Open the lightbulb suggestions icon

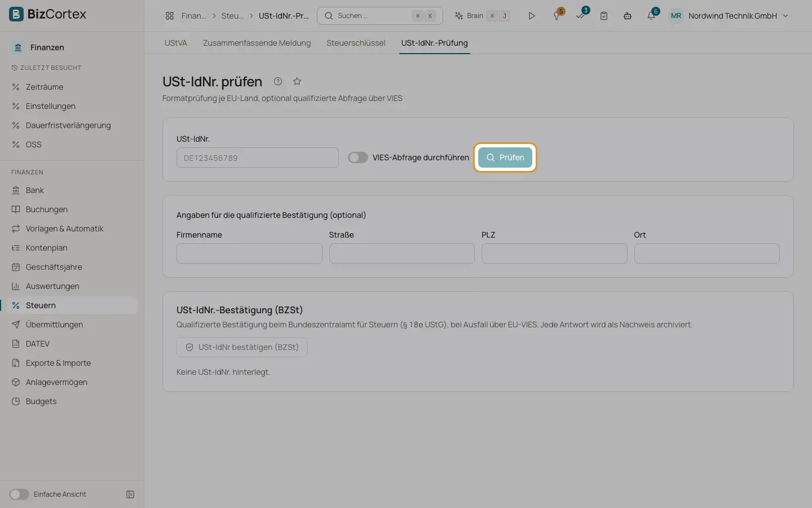[557, 16]
